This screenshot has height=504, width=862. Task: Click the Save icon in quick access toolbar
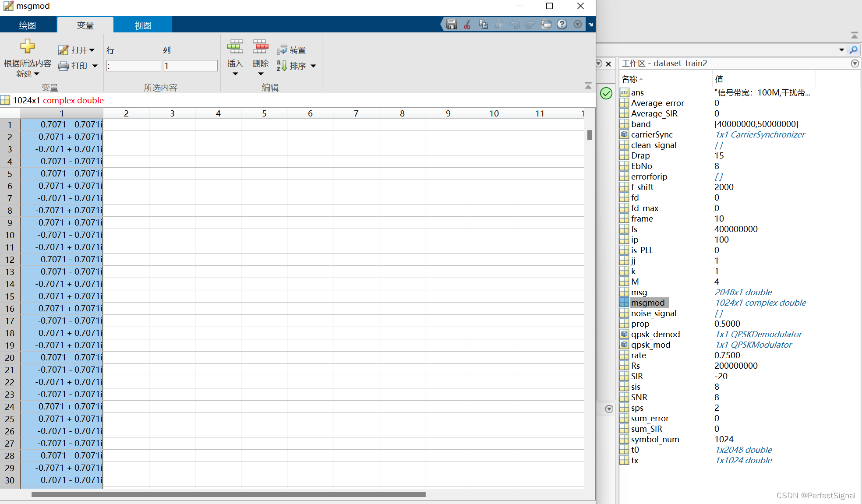click(451, 25)
